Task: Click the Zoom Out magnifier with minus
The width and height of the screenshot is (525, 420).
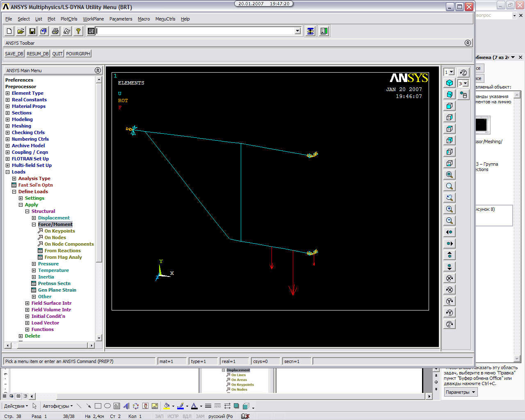Action: [x=450, y=221]
